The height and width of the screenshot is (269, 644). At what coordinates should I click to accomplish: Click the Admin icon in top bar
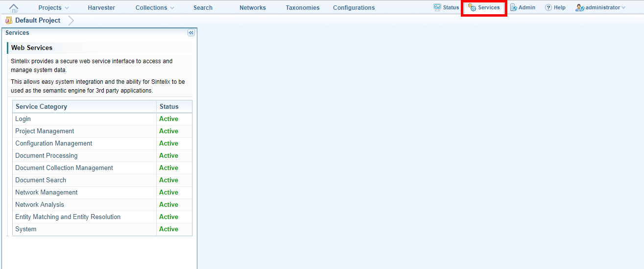point(513,8)
